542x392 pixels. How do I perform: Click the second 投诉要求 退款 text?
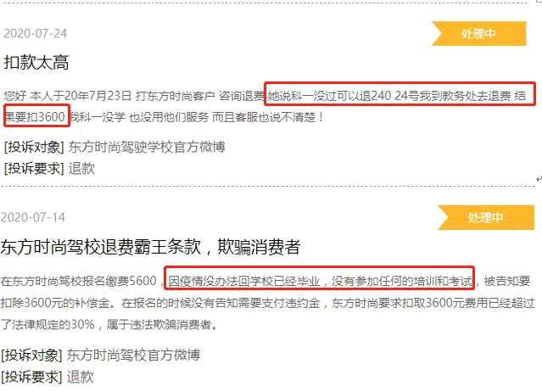pos(81,377)
